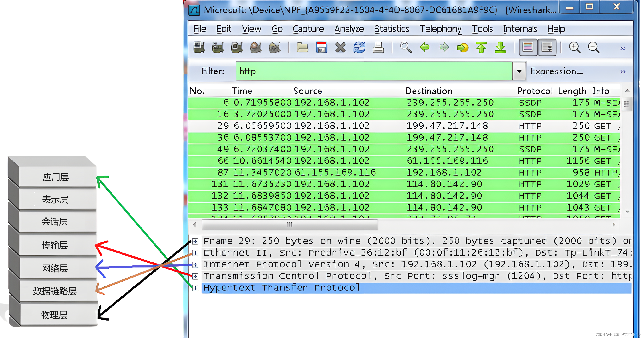Open the Edit menu

pos(224,29)
